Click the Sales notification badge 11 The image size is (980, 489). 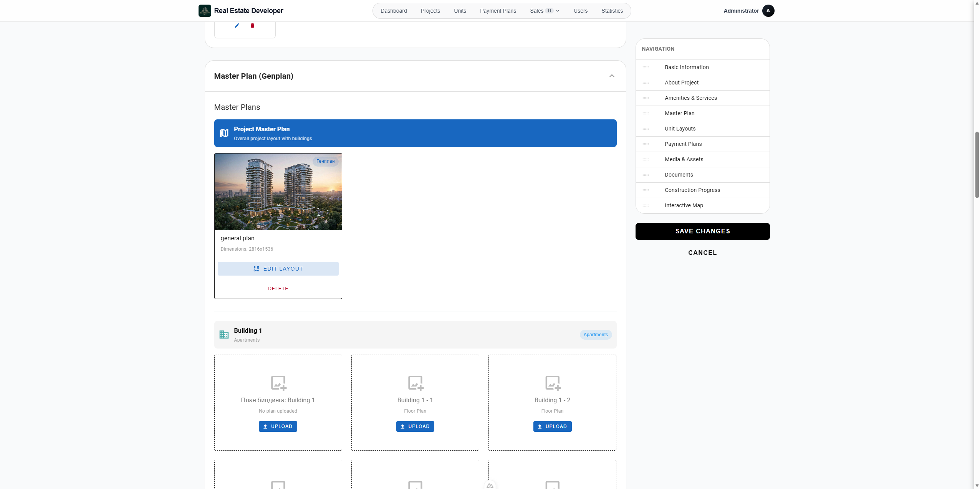(550, 11)
